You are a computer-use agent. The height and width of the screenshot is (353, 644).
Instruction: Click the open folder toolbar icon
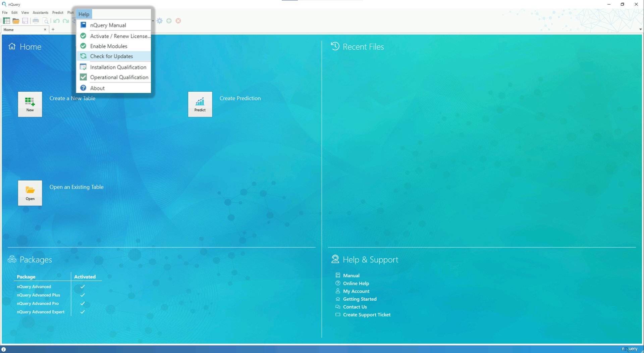tap(16, 21)
